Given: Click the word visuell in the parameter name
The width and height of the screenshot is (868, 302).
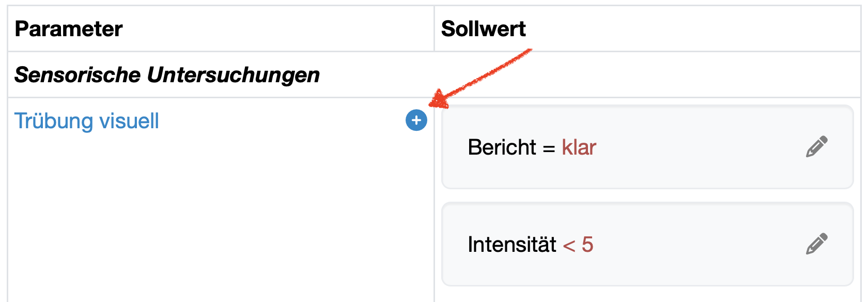Looking at the screenshot, I should tap(129, 121).
